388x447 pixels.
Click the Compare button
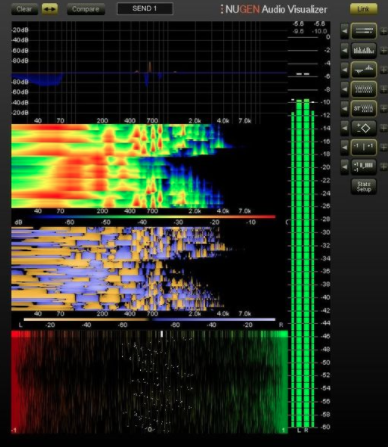[x=86, y=9]
